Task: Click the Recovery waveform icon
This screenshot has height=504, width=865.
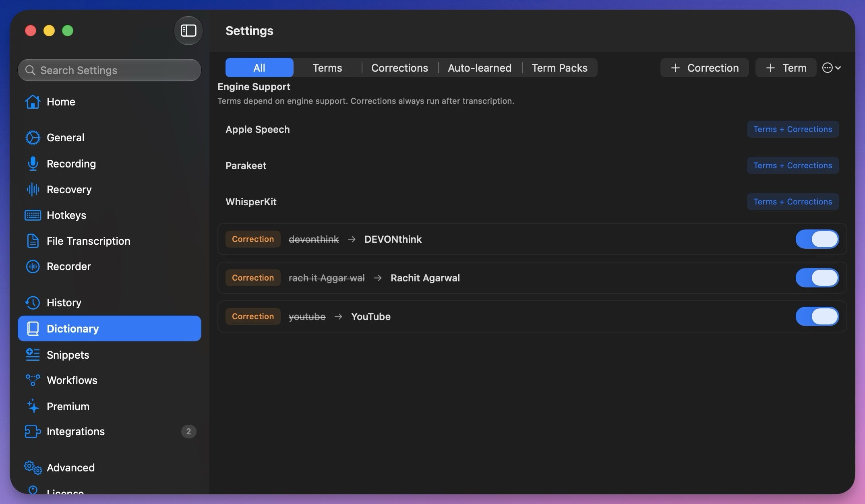Action: pyautogui.click(x=33, y=190)
